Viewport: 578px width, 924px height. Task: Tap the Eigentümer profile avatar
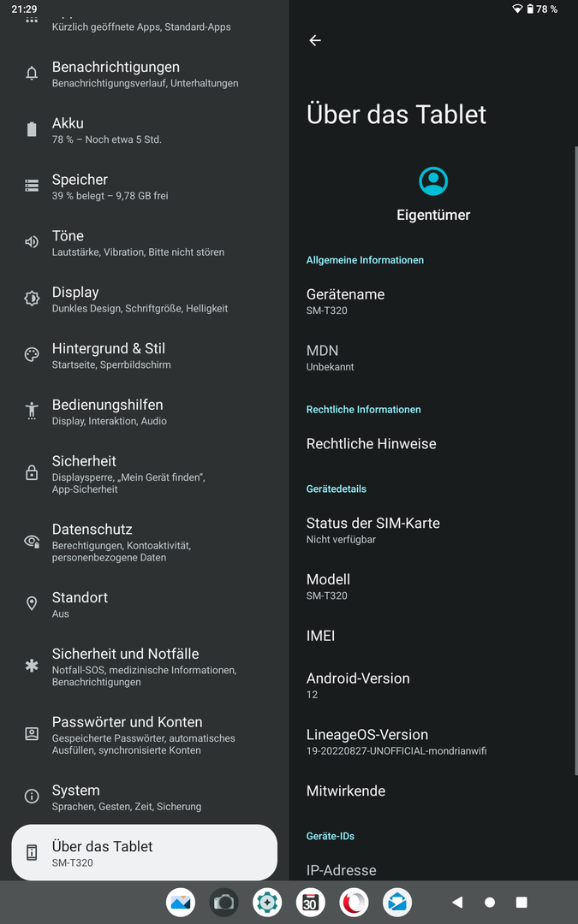(433, 181)
